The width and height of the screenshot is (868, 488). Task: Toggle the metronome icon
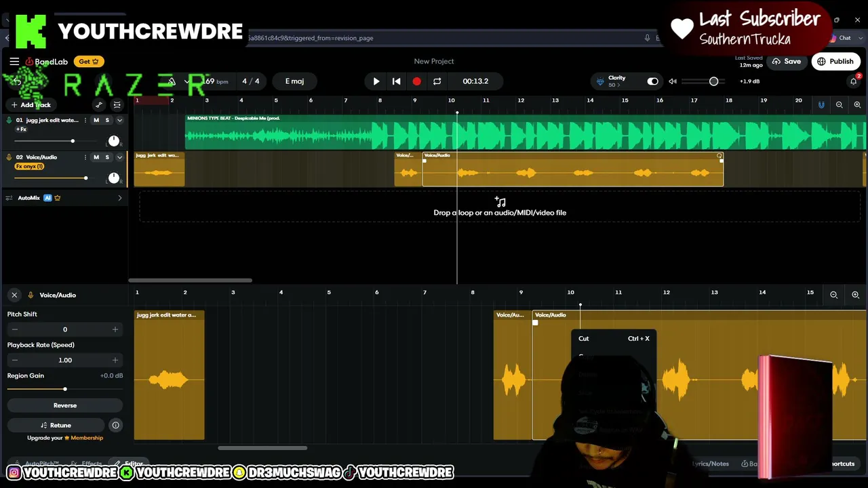click(172, 81)
